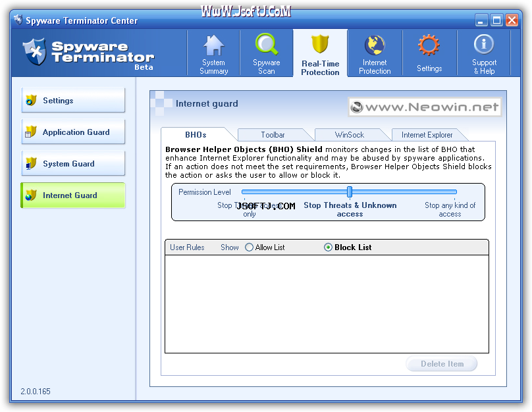Image resolution: width=532 pixels, height=412 pixels.
Task: Maximize the Spyware Terminator Center window
Action: pyautogui.click(x=496, y=20)
